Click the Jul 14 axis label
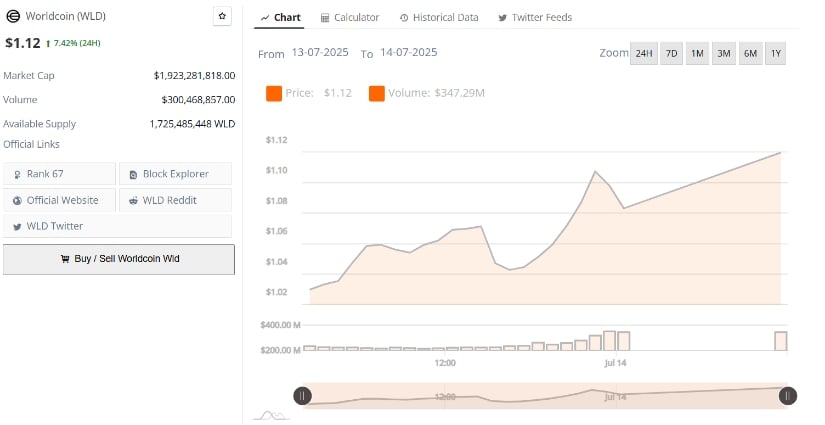Screen dimensions: 825x425 tap(615, 363)
